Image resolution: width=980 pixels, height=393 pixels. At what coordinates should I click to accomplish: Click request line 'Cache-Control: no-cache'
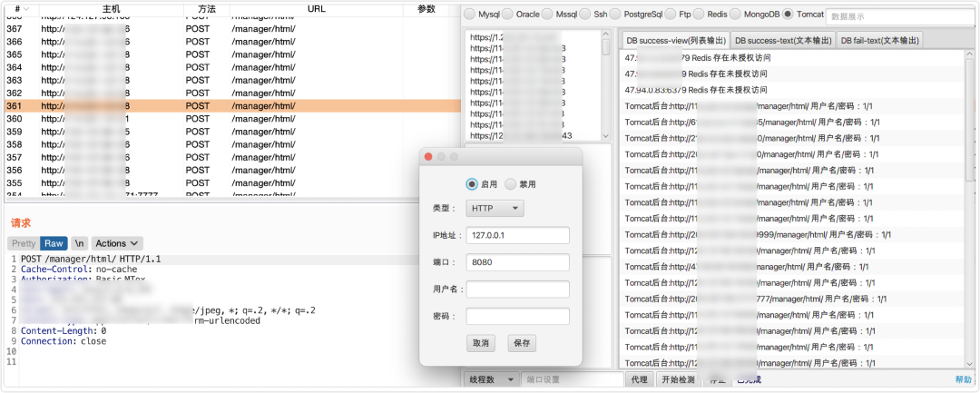pos(79,270)
